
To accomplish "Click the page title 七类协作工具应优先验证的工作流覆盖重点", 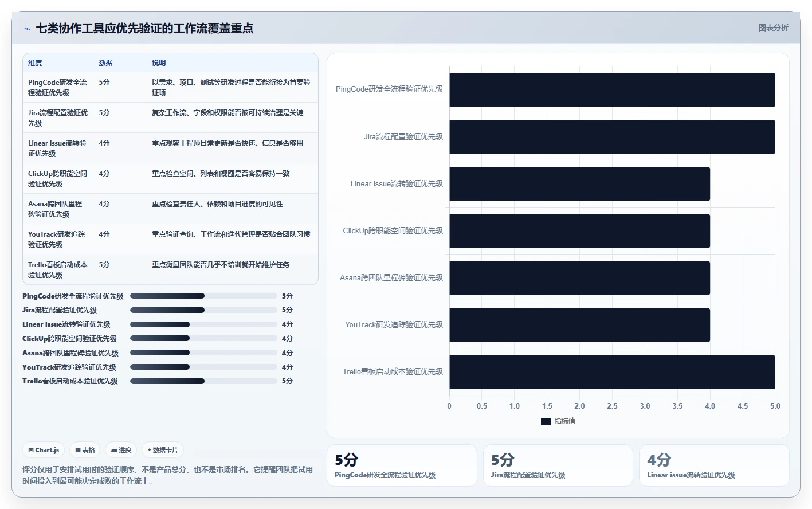I will [144, 28].
